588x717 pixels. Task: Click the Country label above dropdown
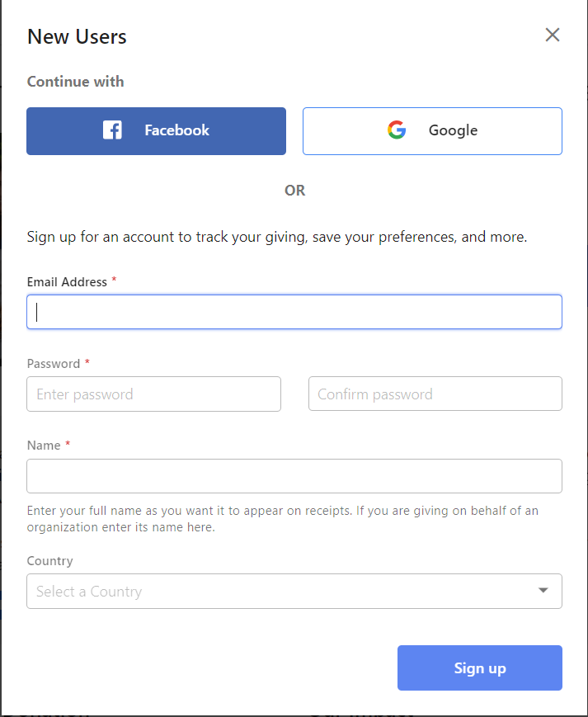[49, 561]
